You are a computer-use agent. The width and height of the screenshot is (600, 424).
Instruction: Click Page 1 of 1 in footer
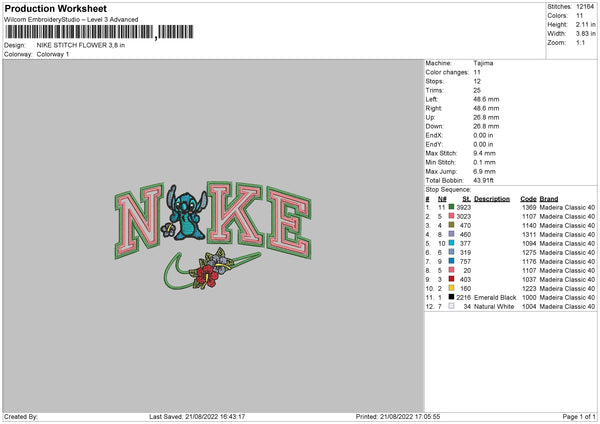(579, 416)
